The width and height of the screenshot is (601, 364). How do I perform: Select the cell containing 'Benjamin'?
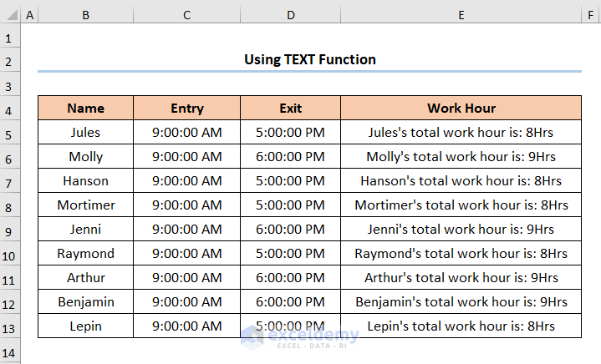[85, 301]
